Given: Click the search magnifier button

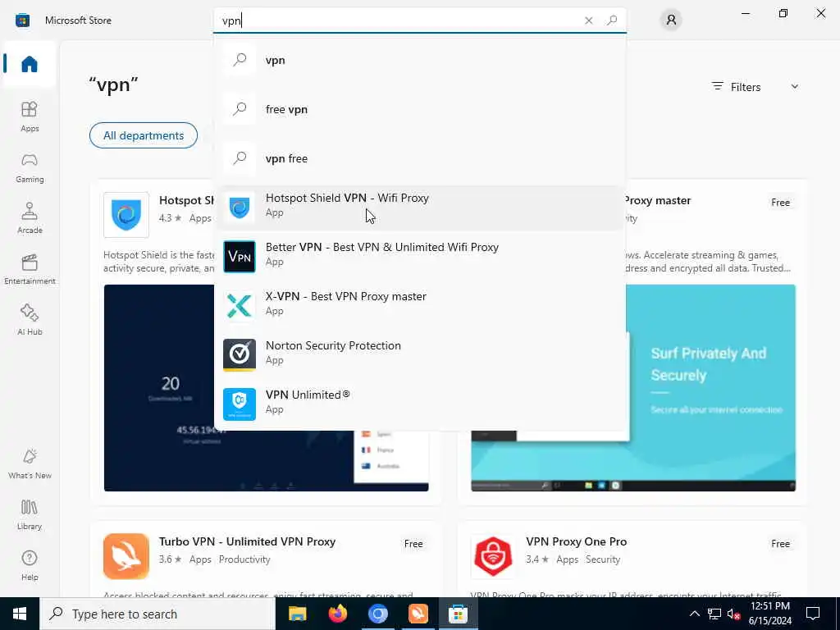Looking at the screenshot, I should (x=612, y=21).
